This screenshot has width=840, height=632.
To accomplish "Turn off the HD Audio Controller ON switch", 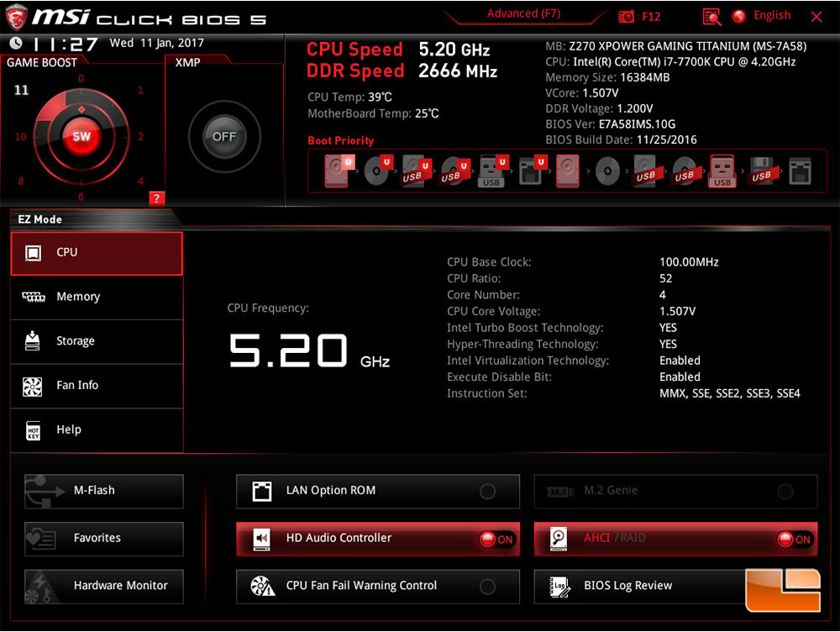I will 497,540.
